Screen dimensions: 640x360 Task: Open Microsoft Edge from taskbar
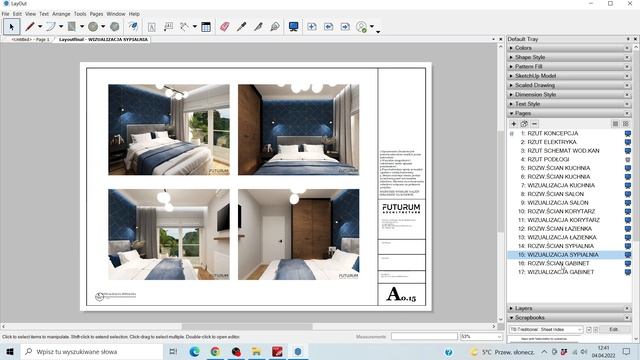(x=195, y=351)
